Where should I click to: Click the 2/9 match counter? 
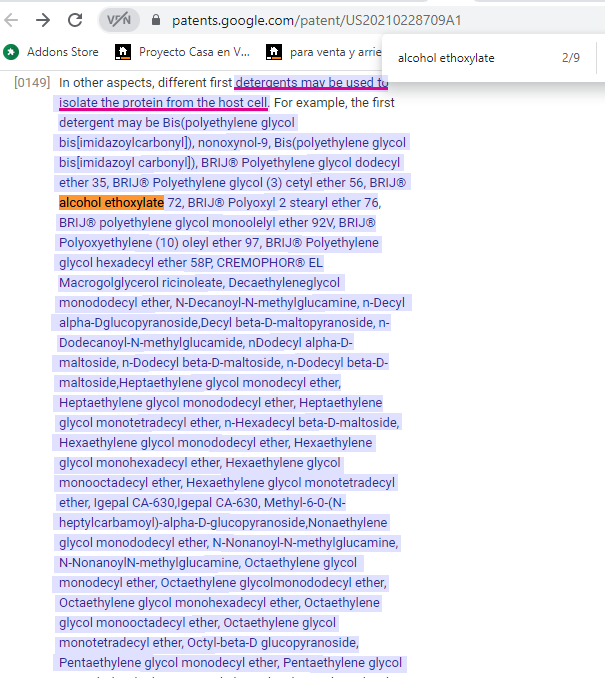click(571, 58)
